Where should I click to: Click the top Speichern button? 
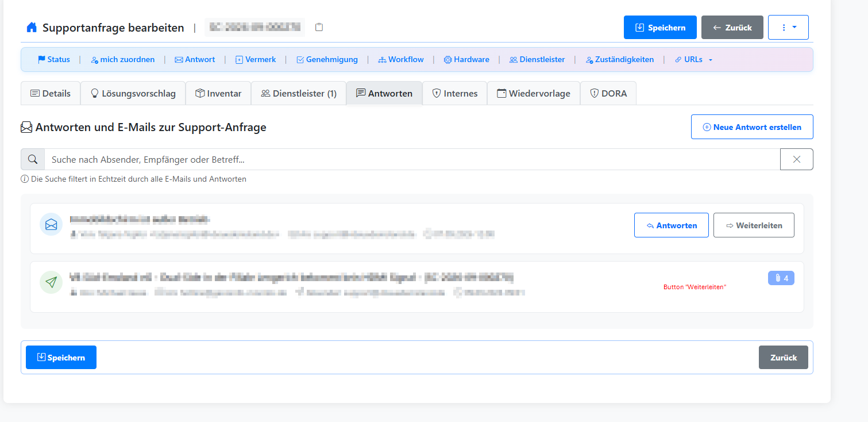point(660,27)
